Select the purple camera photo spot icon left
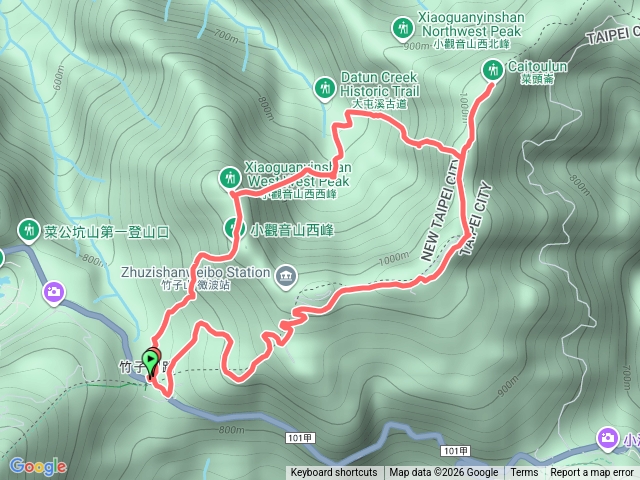Image resolution: width=640 pixels, height=480 pixels. [54, 293]
